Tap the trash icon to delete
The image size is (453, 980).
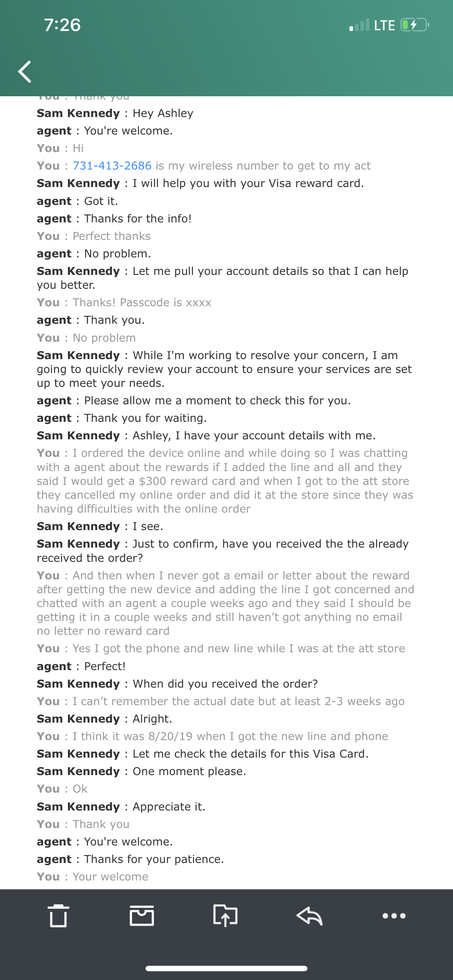pyautogui.click(x=58, y=916)
